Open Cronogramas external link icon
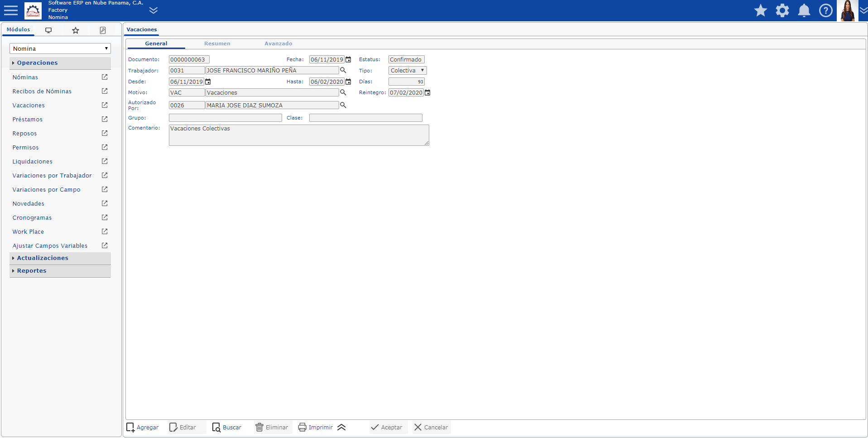The height and width of the screenshot is (438, 868). tap(105, 217)
